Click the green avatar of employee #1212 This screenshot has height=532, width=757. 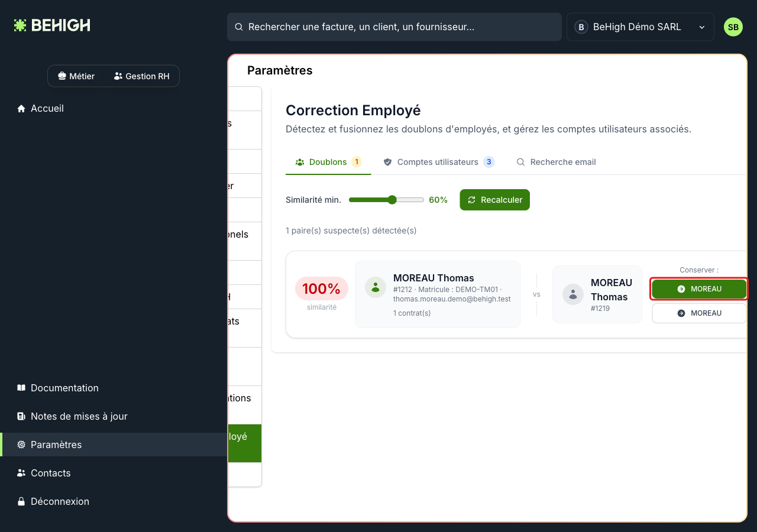(x=376, y=287)
